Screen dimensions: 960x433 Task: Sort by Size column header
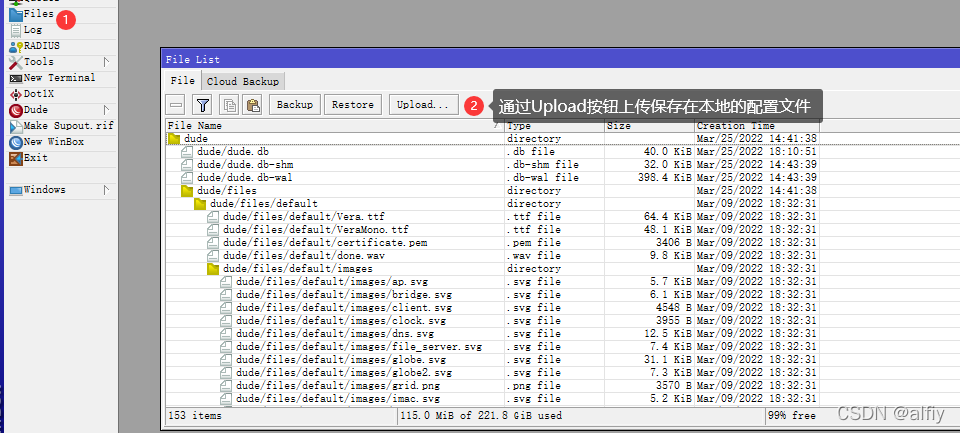[x=650, y=126]
